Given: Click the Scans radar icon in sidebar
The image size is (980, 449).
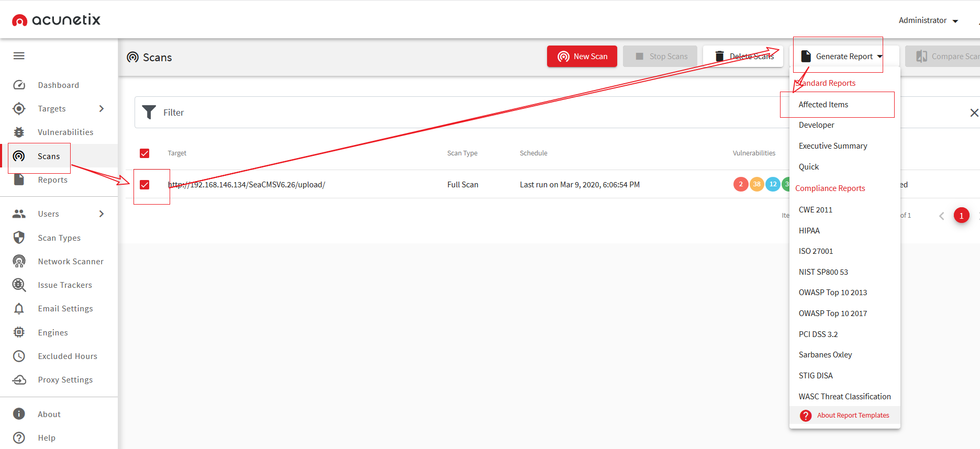Looking at the screenshot, I should pyautogui.click(x=19, y=156).
